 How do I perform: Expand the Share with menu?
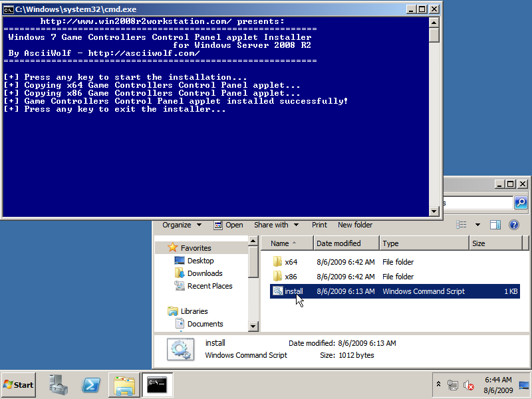(276, 225)
